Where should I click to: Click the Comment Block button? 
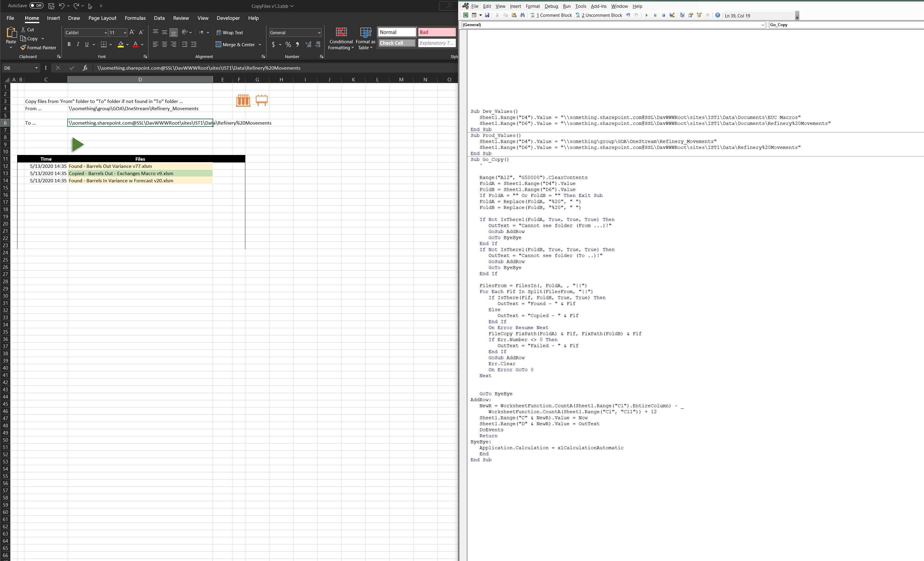pos(551,15)
